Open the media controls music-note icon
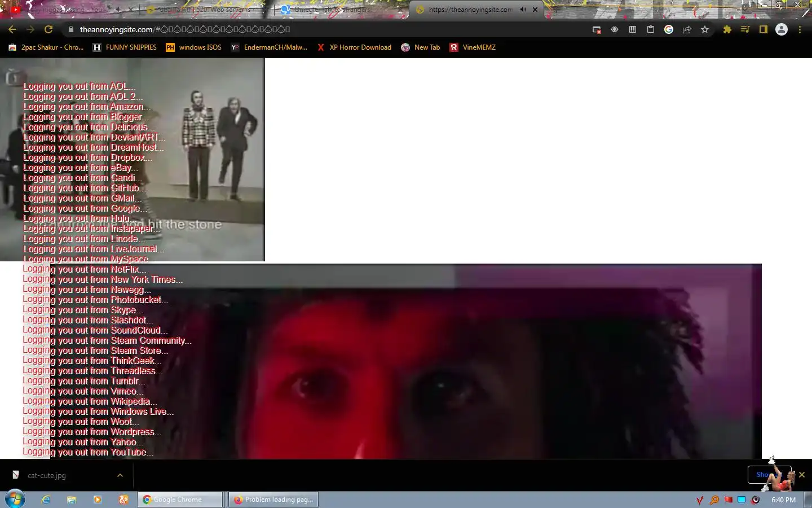Viewport: 812px width, 508px height. (745, 29)
